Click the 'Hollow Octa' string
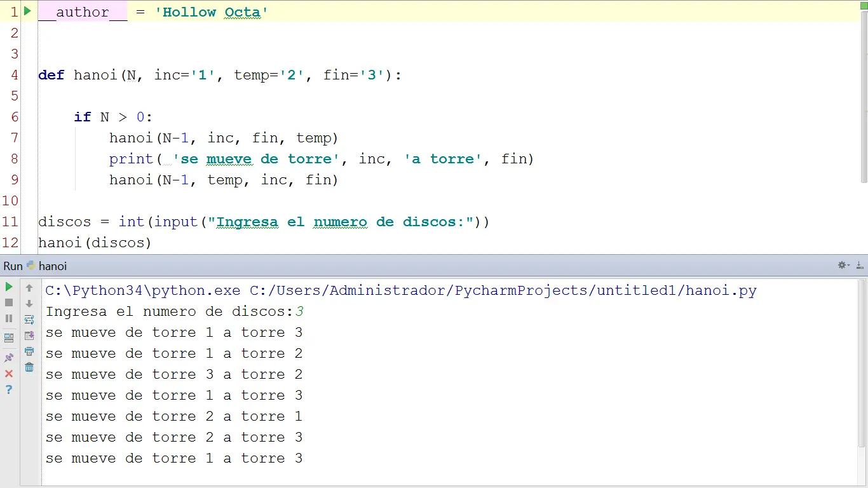The image size is (868, 488). point(212,12)
